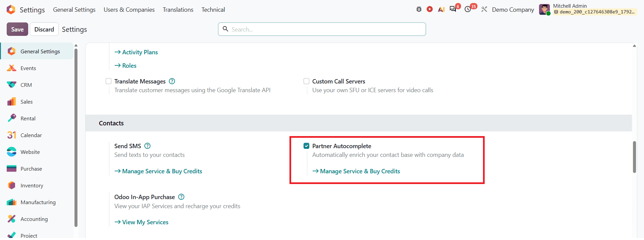Open the Translations menu
644x240 pixels.
click(x=178, y=10)
